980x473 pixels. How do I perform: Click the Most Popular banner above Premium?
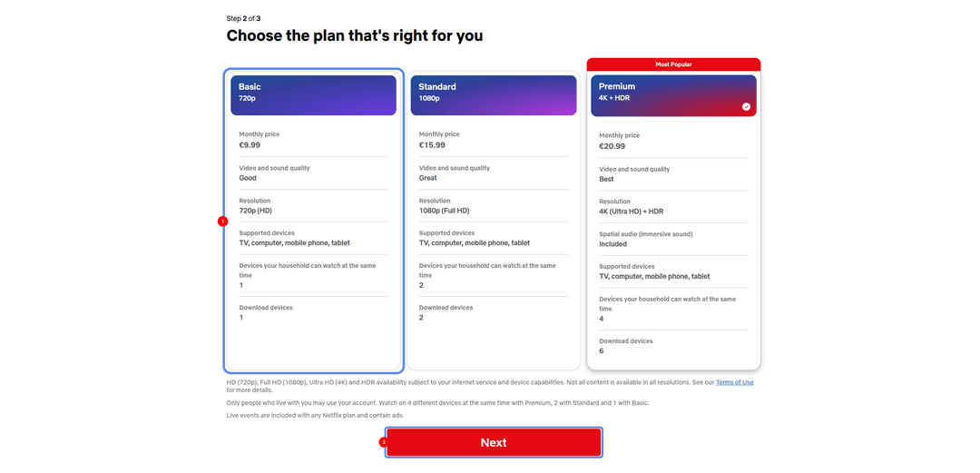[x=673, y=64]
